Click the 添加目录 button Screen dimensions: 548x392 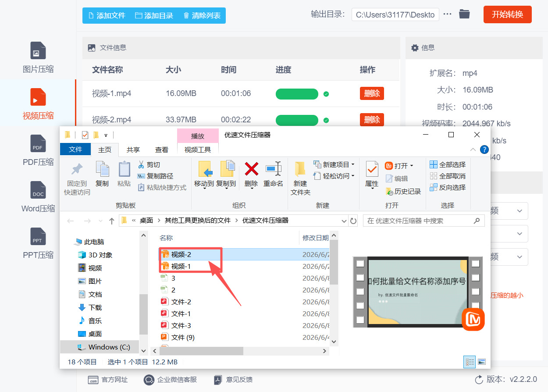point(154,15)
